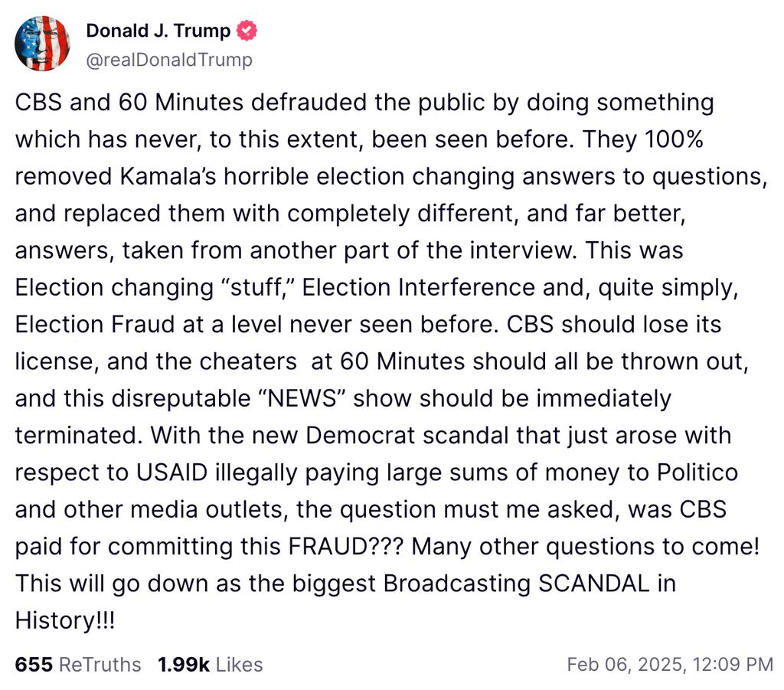Click the line ending with History!!!
784x690 pixels.
(x=64, y=620)
